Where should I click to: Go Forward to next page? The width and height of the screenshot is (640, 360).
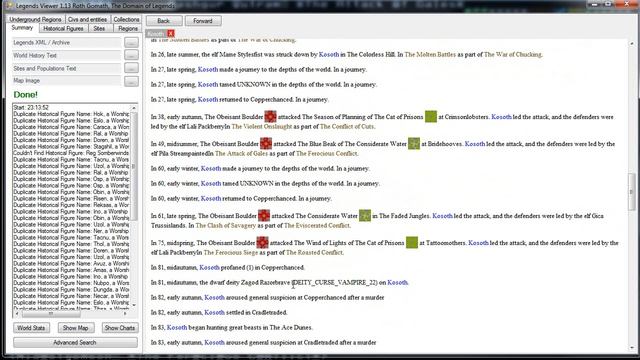tap(203, 21)
